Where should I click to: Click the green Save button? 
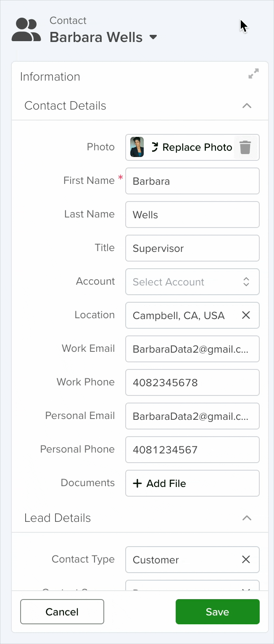[218, 612]
